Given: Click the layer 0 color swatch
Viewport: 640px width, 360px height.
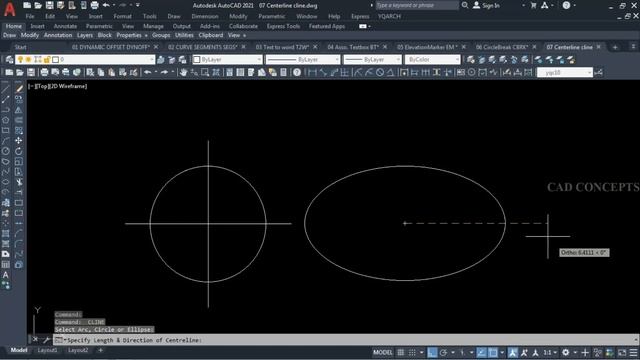Looking at the screenshot, I should tap(56, 60).
